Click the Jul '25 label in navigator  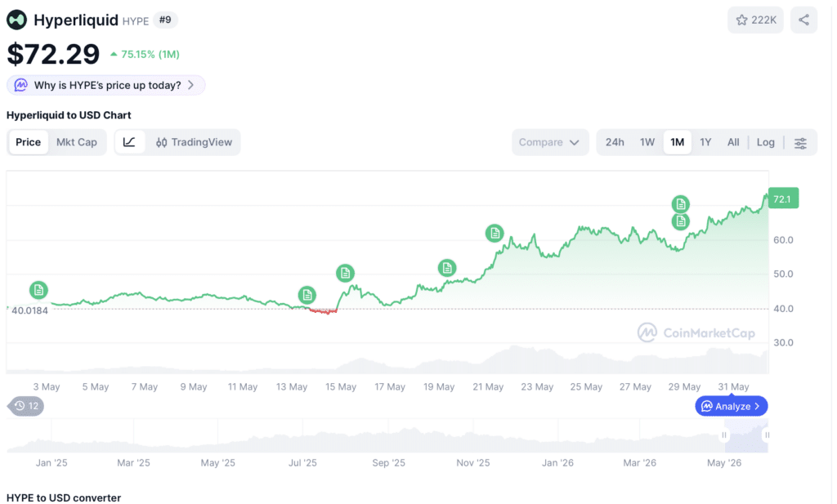302,463
